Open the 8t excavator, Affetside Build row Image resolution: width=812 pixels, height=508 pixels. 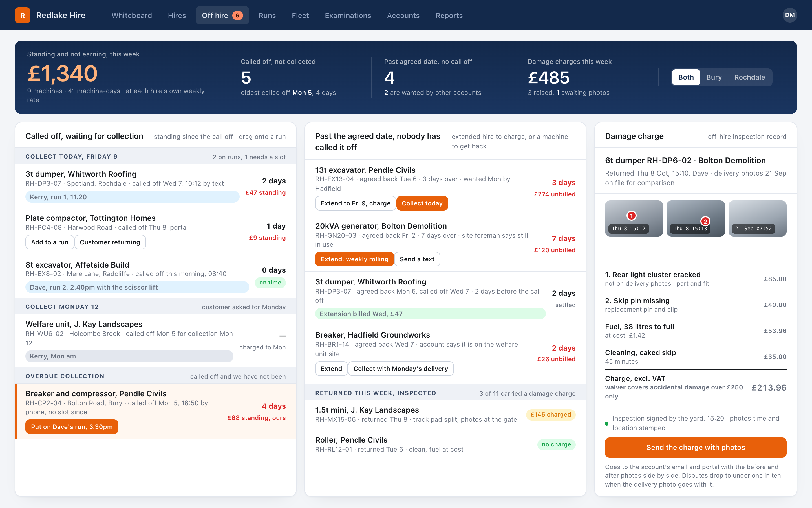[155, 277]
